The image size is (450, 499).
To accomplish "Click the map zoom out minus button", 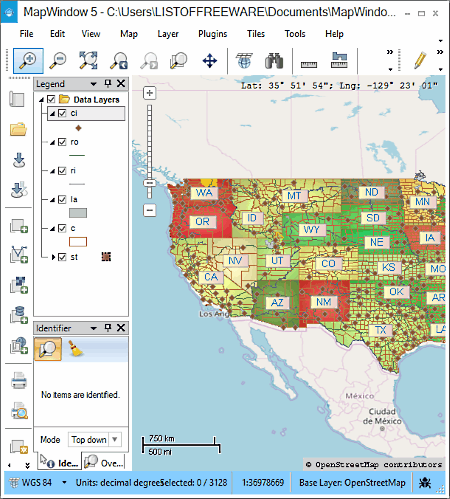I will pos(150,210).
